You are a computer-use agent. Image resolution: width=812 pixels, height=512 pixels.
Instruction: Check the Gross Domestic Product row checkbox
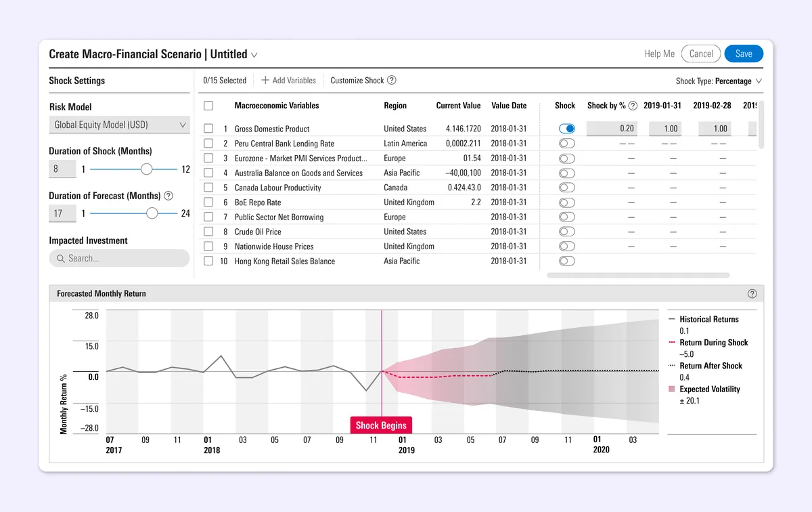[208, 129]
